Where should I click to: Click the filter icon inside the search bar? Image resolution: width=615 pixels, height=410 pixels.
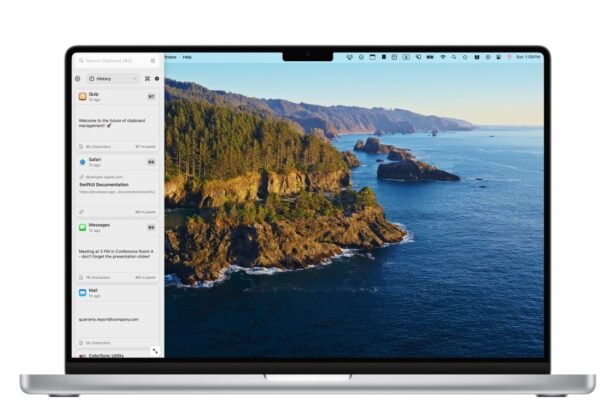(153, 61)
